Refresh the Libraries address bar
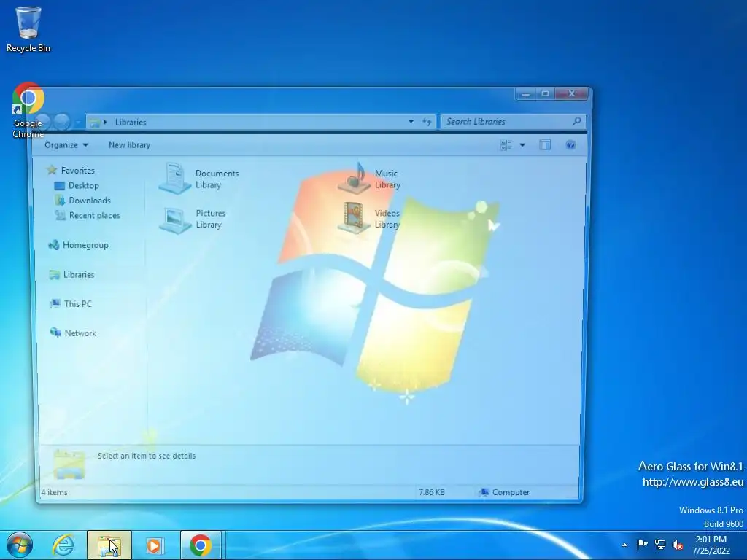 [427, 122]
